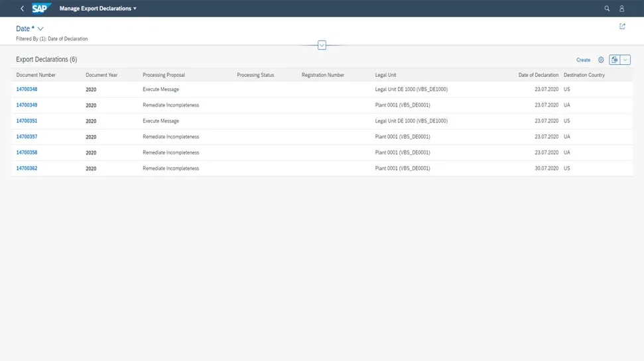644x361 pixels.
Task: Open document 14700357
Action: [27, 136]
